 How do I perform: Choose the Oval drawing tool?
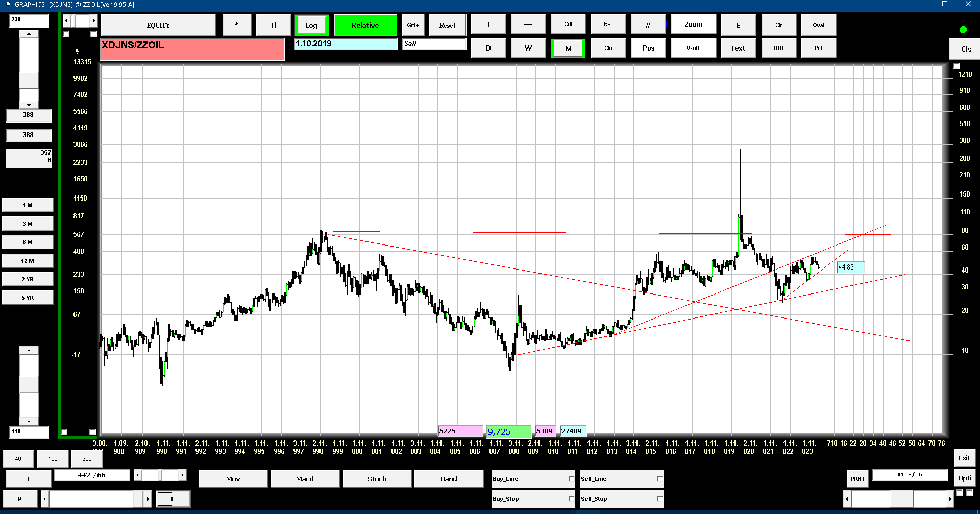point(819,25)
